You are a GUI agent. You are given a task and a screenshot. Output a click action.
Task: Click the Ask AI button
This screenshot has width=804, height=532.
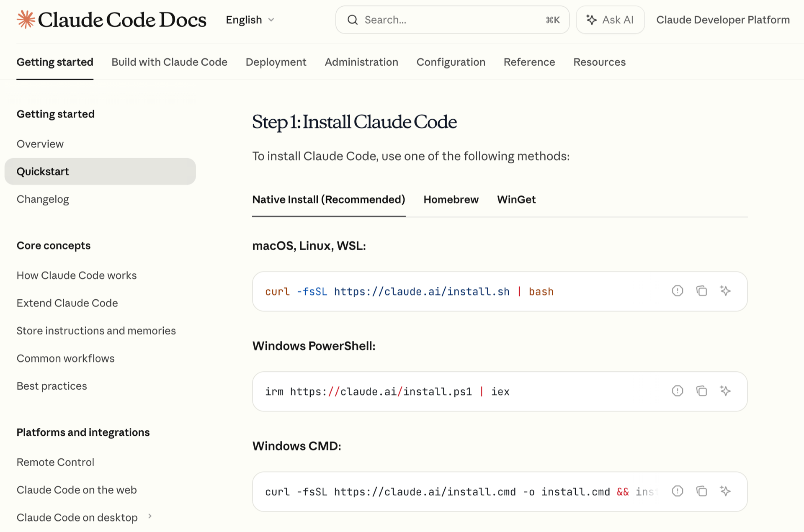pyautogui.click(x=610, y=20)
